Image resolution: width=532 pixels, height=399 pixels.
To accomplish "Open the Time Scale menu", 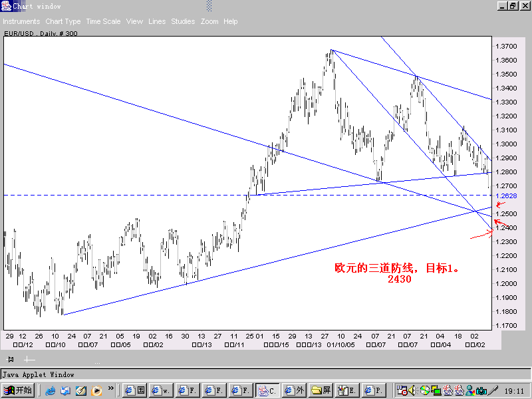I will 103,21.
